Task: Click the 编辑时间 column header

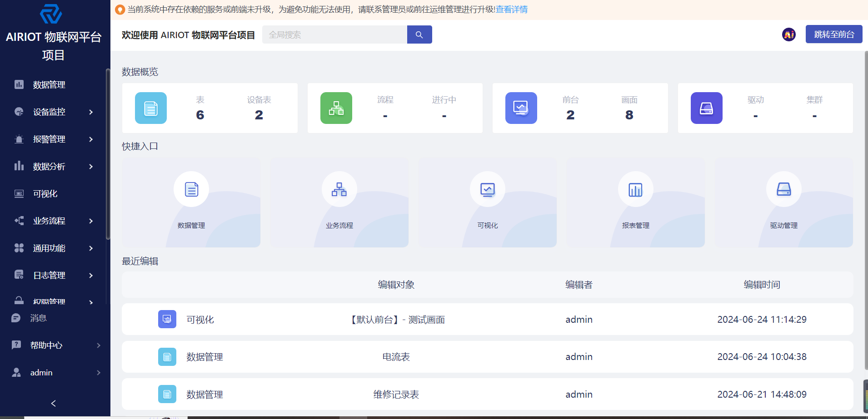Action: [762, 285]
